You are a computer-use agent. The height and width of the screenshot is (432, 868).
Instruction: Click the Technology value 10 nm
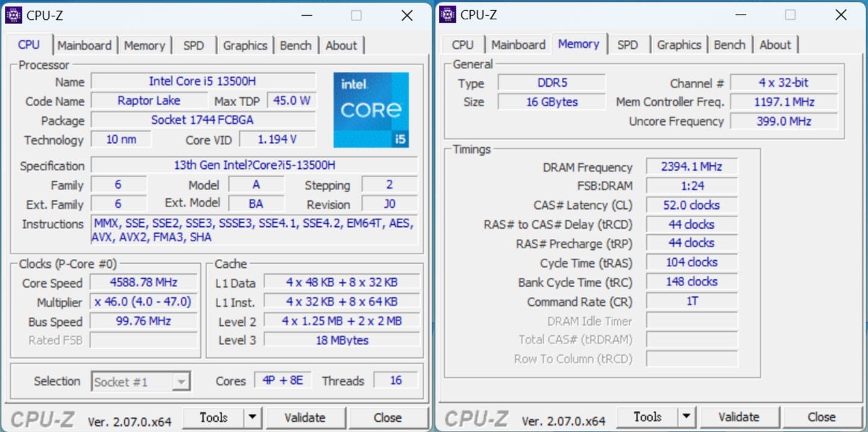pyautogui.click(x=121, y=139)
